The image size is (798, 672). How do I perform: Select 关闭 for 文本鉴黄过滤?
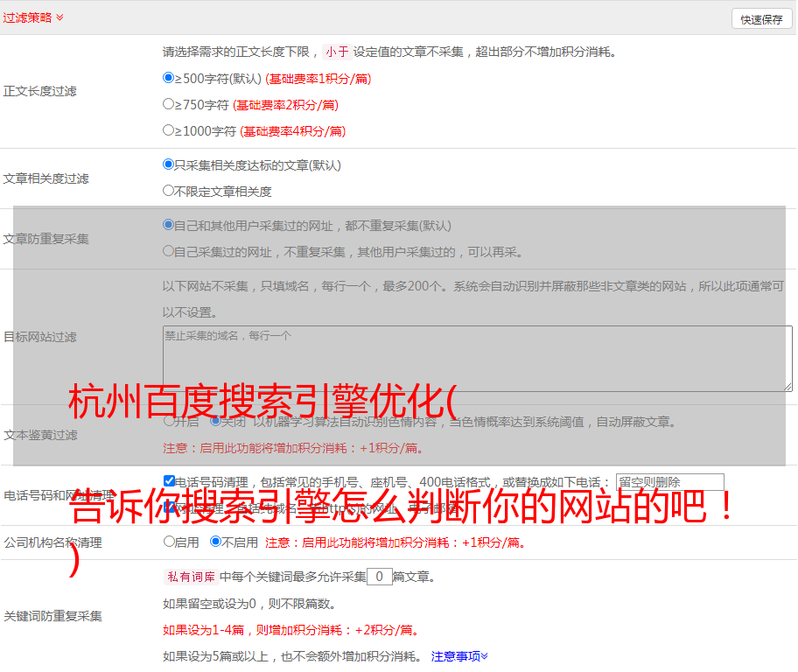click(x=215, y=421)
